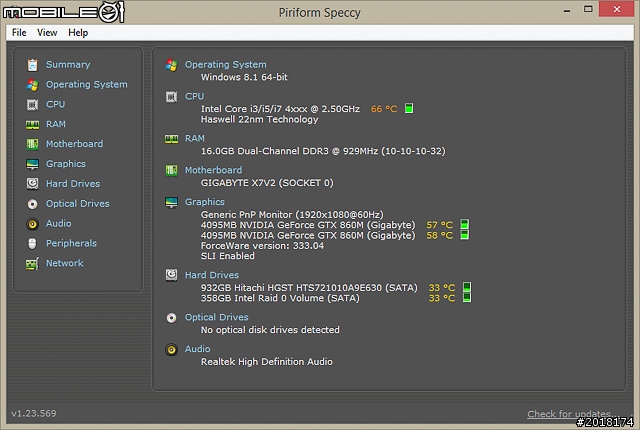Viewport: 640px width, 430px height.
Task: Click the Peripherals mouse icon in sidebar
Action: pos(33,244)
